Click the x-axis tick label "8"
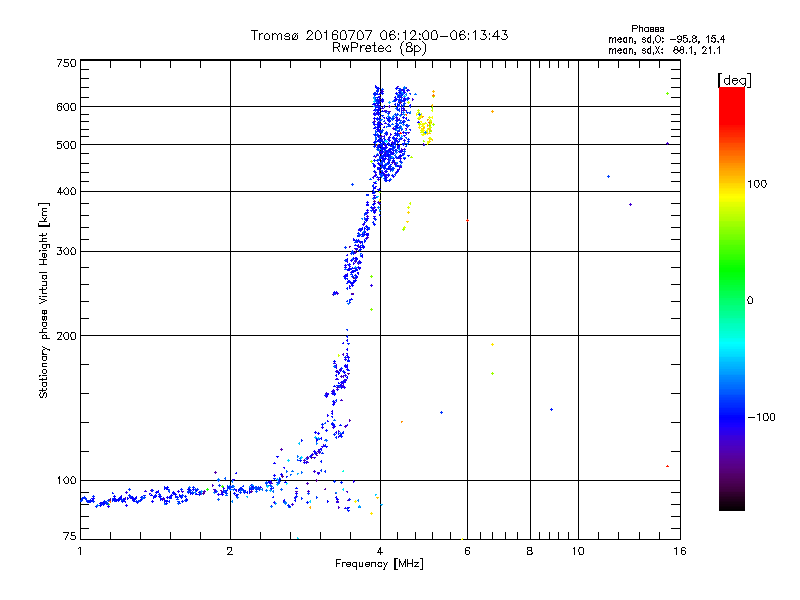The image size is (800, 600). pyautogui.click(x=530, y=551)
